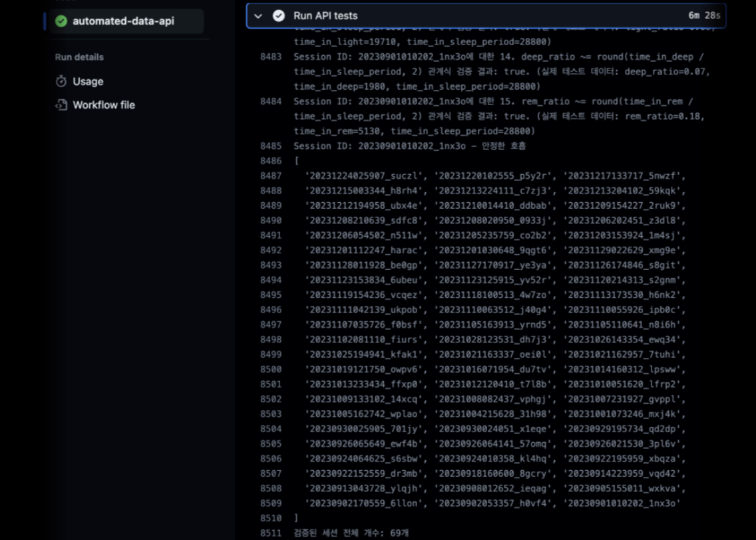Click session ID '20231010051620_lfrp2'
This screenshot has width=756, height=540.
tap(622, 384)
